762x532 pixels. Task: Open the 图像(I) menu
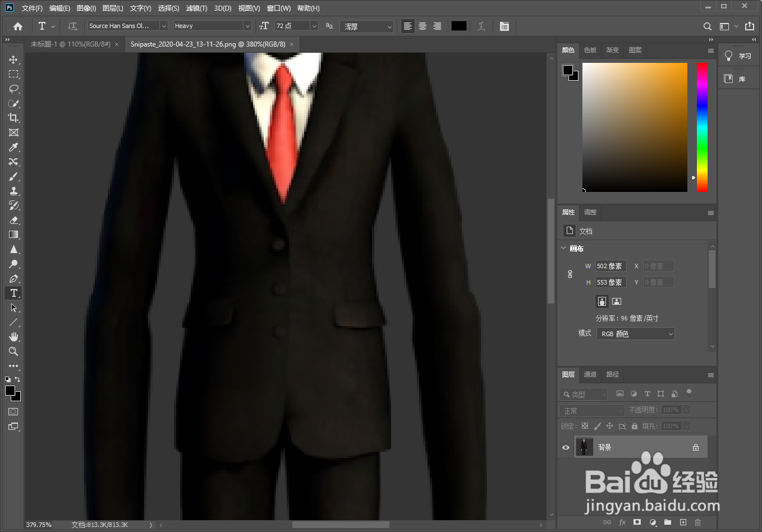coord(86,8)
